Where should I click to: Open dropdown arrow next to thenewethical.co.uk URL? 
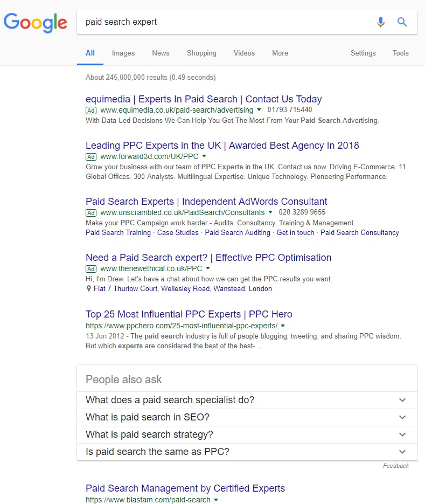click(x=208, y=269)
